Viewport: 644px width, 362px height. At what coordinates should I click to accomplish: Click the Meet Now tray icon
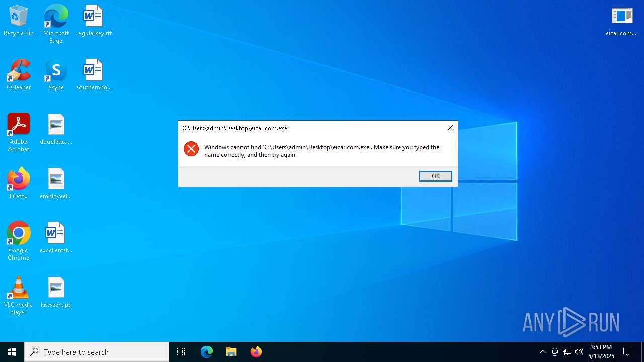[x=555, y=352]
